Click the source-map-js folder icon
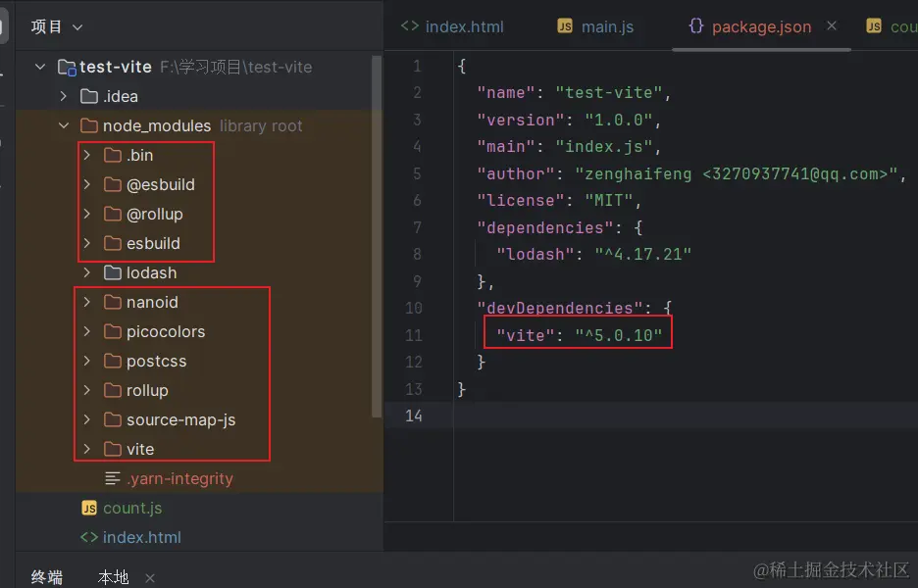This screenshot has height=588, width=918. click(x=113, y=419)
